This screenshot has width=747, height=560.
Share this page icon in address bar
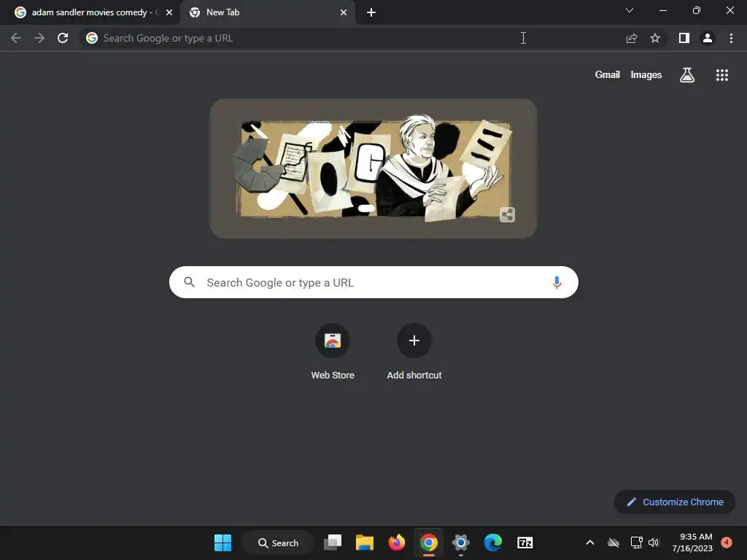tap(632, 38)
